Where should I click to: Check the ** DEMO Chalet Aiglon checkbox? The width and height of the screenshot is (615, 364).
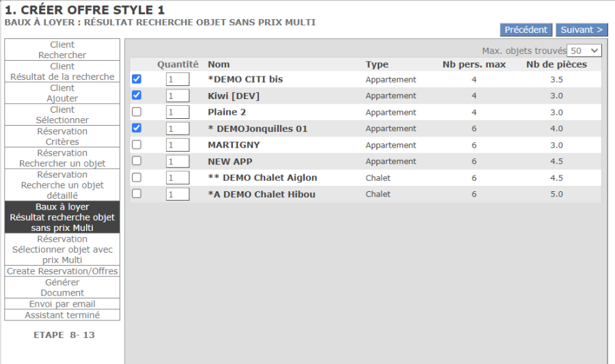tap(137, 178)
